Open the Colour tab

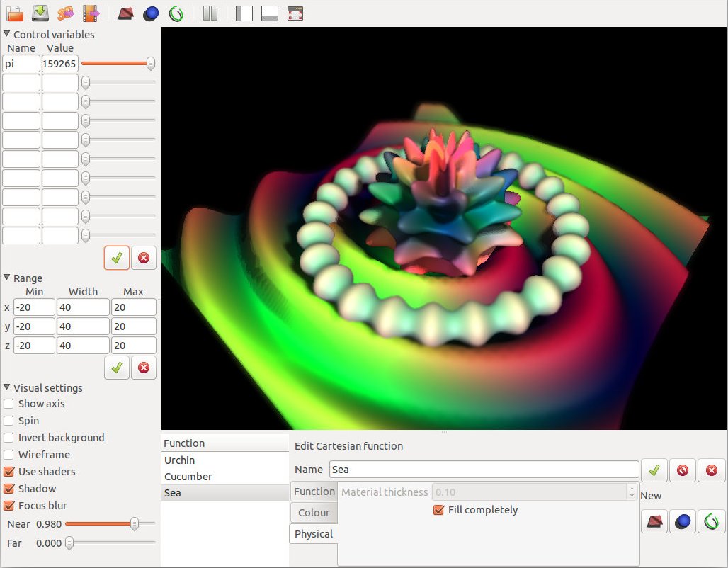[314, 513]
